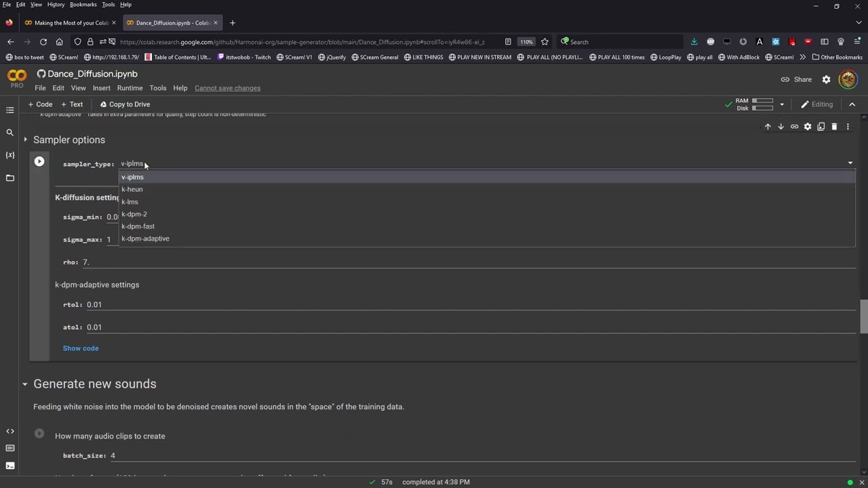
Task: Open the Editing mode dropdown
Action: tap(816, 104)
